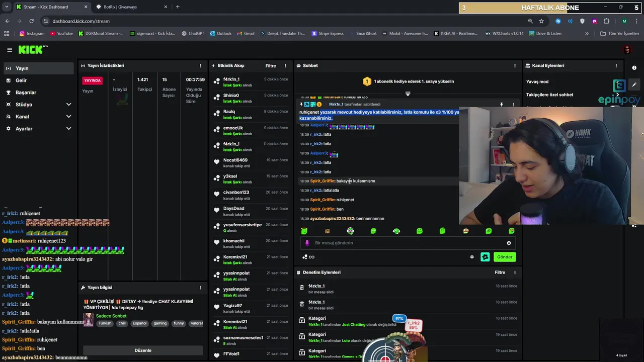Viewport: 644px width, 362px height.
Task: Click ayazbabapiro3243432 username in Sohbet chat
Action: (333, 219)
